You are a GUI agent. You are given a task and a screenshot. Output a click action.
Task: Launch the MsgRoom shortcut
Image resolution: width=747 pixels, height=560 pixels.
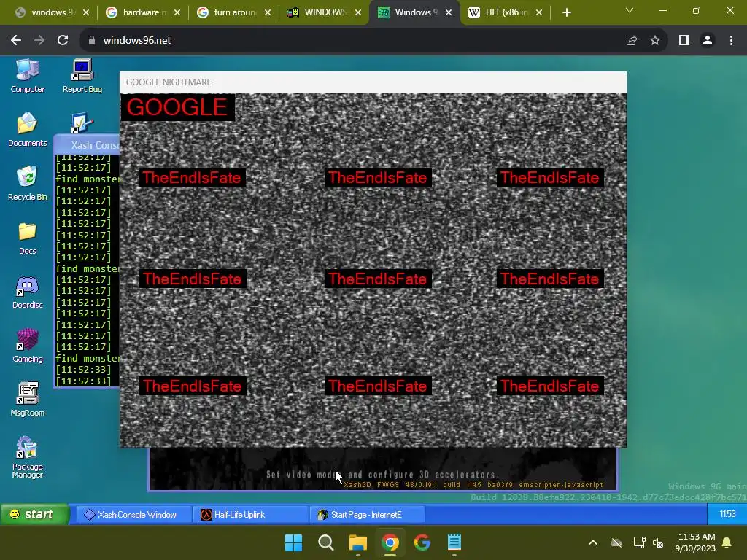27,400
